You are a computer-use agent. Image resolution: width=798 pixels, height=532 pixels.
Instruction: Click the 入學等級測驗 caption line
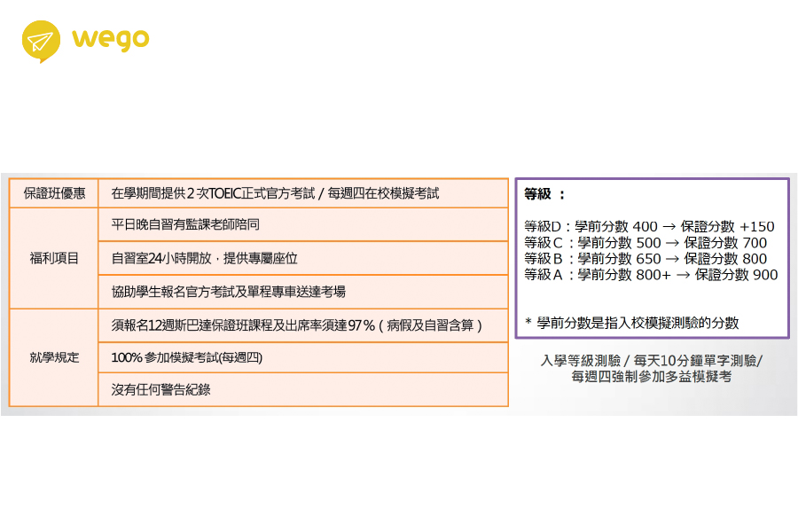651,361
